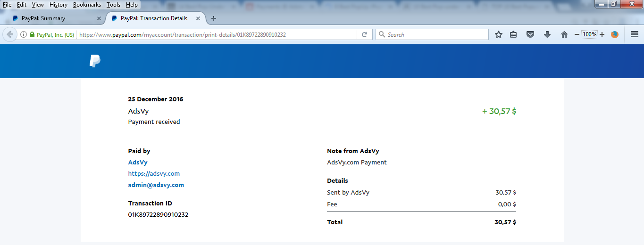Image resolution: width=644 pixels, height=245 pixels.
Task: Open the Firefox hamburger menu
Action: pyautogui.click(x=635, y=34)
